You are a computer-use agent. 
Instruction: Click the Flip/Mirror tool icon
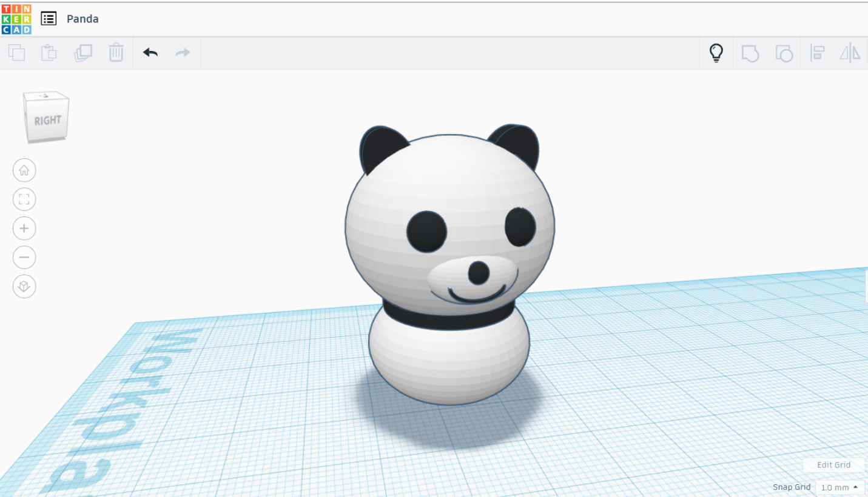(850, 53)
